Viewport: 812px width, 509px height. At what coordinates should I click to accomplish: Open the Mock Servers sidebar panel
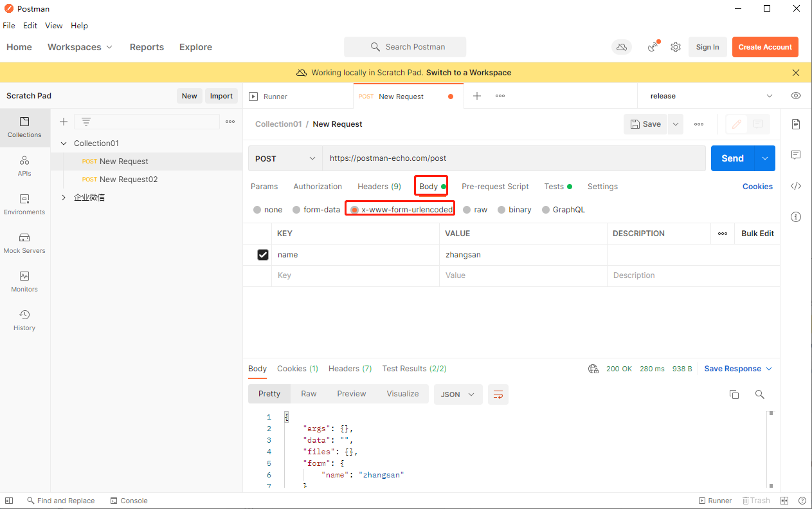pyautogui.click(x=24, y=243)
